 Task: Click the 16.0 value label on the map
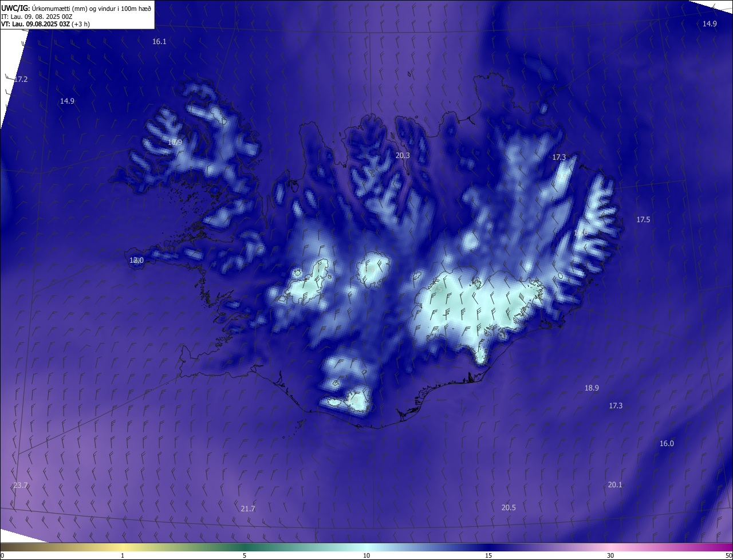pyautogui.click(x=667, y=444)
